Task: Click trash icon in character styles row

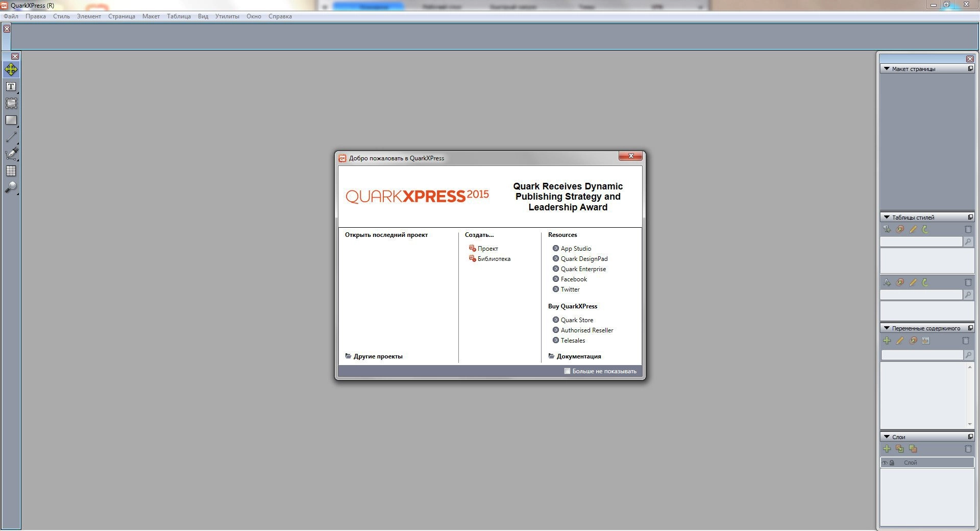Action: pos(968,282)
